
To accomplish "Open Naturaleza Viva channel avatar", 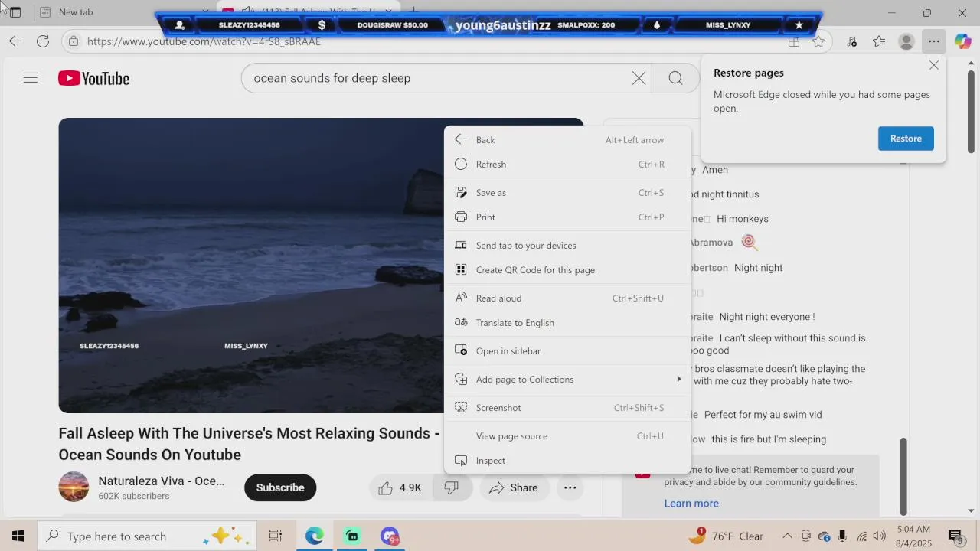I will 73,487.
